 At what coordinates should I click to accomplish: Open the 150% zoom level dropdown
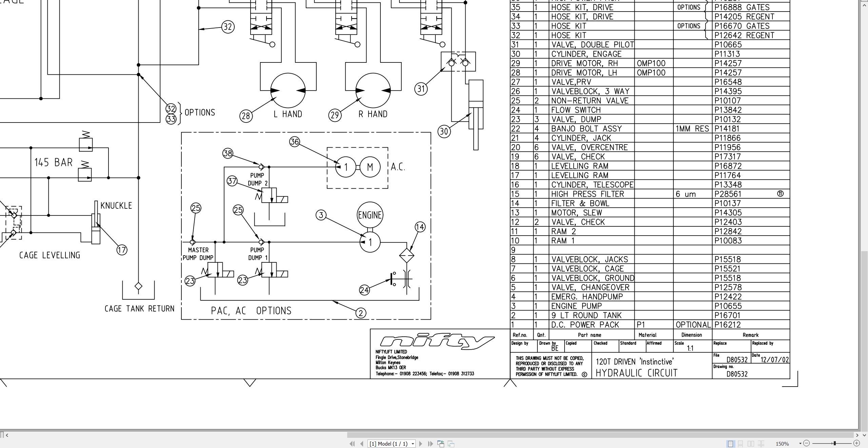pos(800,444)
